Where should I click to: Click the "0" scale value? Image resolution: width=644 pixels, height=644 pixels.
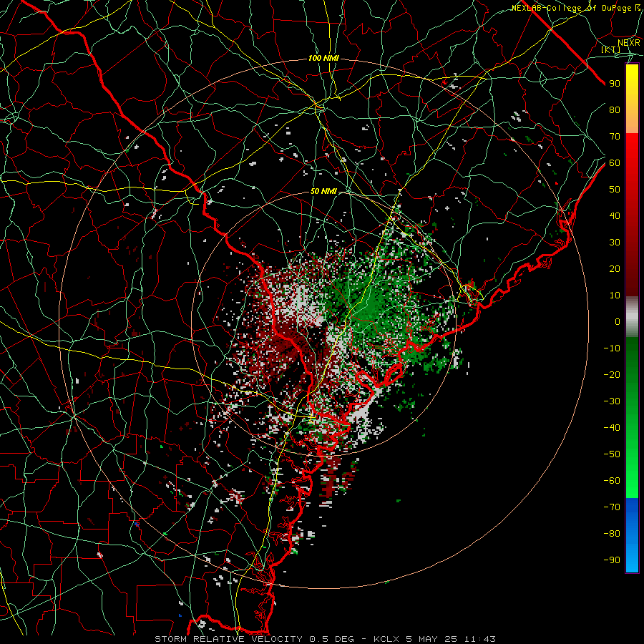point(618,322)
